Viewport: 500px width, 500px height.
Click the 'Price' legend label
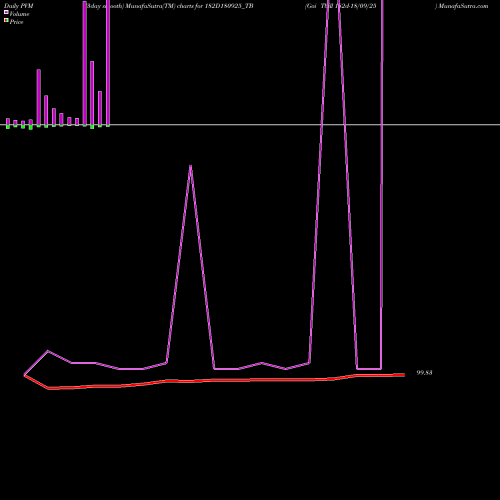click(16, 22)
